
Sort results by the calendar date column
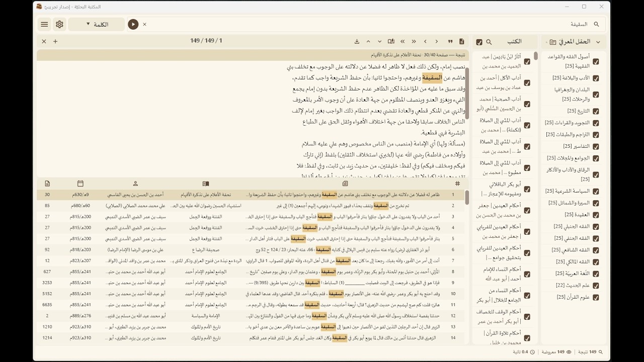[x=80, y=184]
